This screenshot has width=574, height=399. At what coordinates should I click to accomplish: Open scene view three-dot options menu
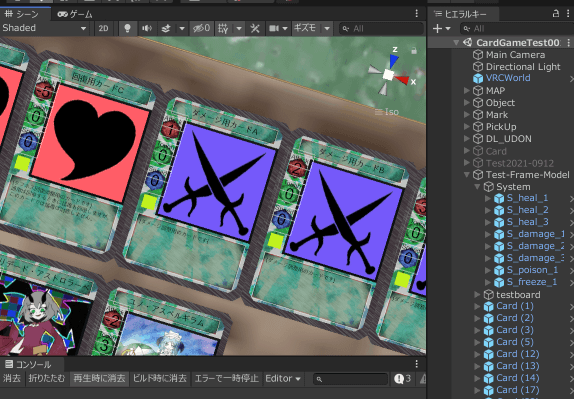click(x=417, y=14)
